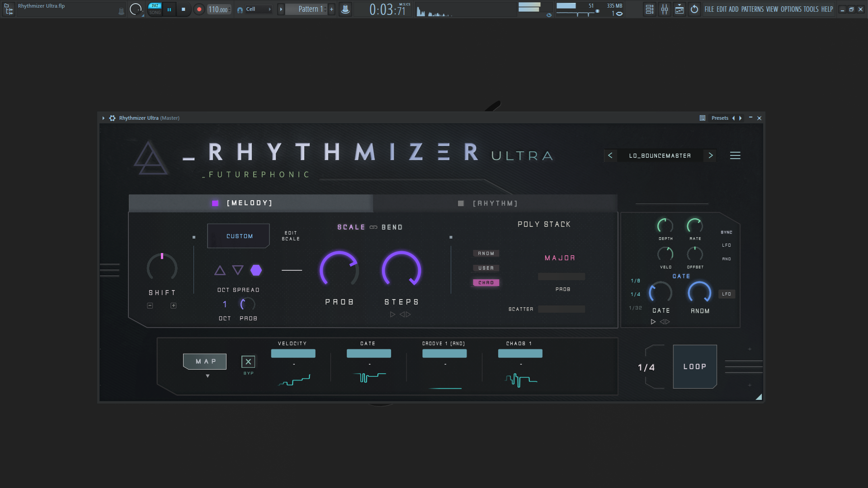
Task: Click the LOOP button
Action: (695, 366)
